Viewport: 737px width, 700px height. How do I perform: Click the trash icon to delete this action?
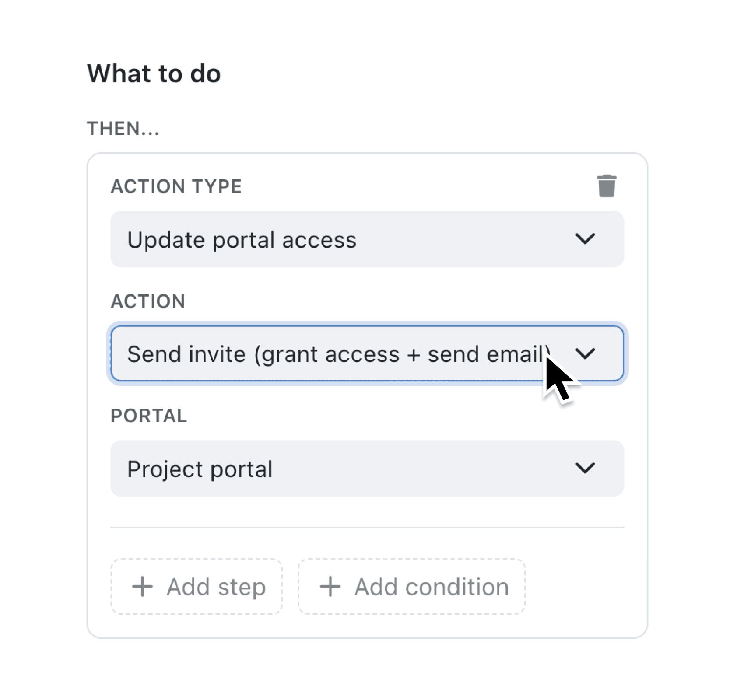click(607, 185)
